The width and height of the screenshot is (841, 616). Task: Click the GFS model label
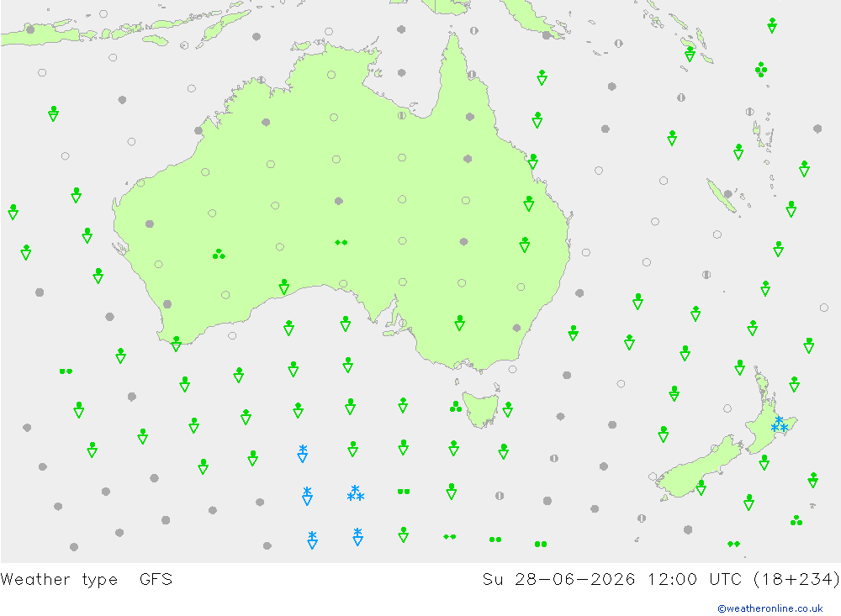pos(156,580)
